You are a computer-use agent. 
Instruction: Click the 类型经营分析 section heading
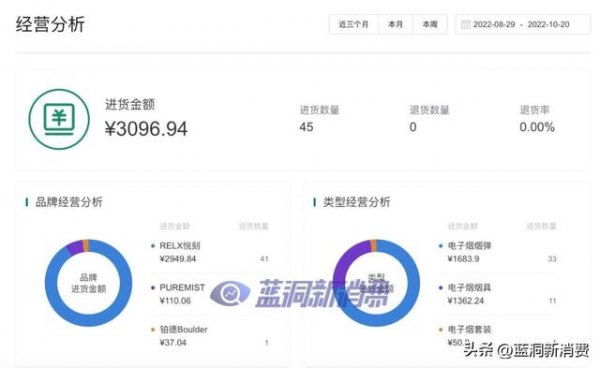click(357, 202)
